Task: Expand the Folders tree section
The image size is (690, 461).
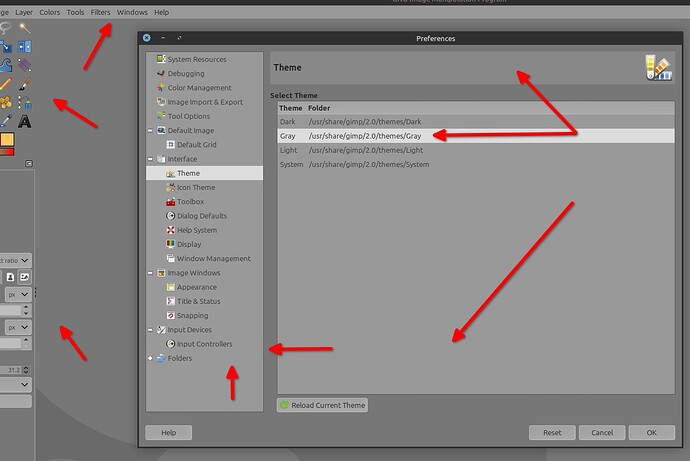Action: tap(150, 358)
